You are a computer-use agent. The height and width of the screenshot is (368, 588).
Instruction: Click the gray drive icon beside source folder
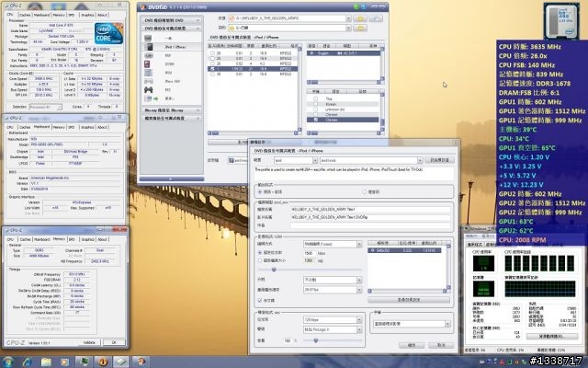(x=376, y=18)
